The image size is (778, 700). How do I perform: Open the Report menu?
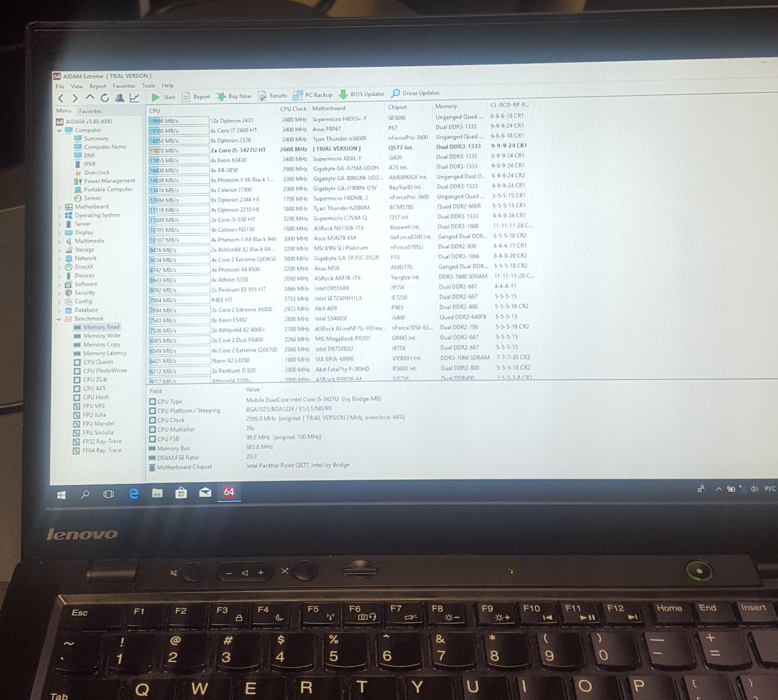pos(98,86)
